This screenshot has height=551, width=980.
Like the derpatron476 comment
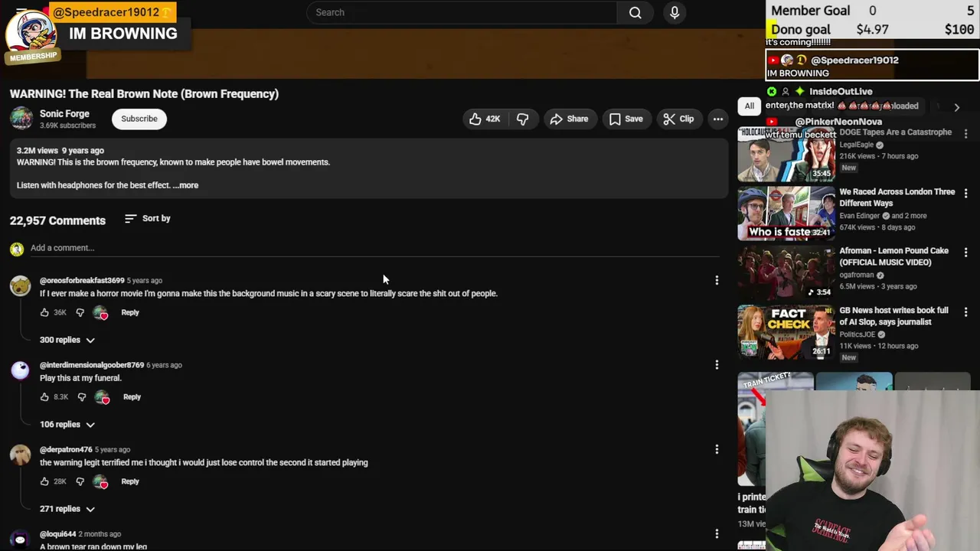(x=44, y=481)
